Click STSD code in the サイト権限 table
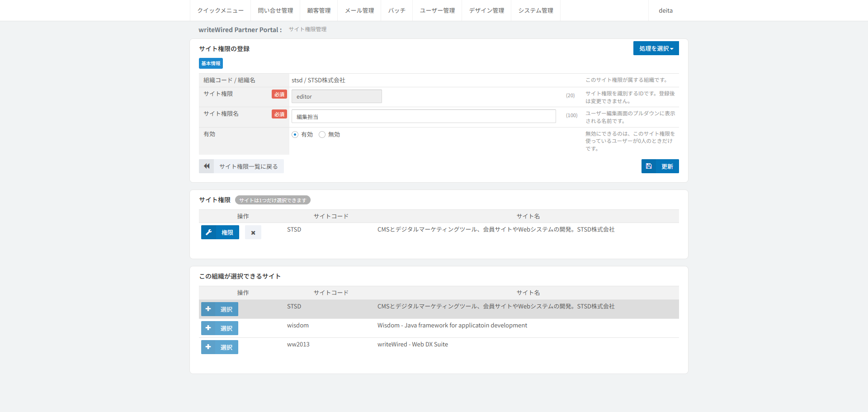Screen dimensions: 868x412 pyautogui.click(x=294, y=229)
